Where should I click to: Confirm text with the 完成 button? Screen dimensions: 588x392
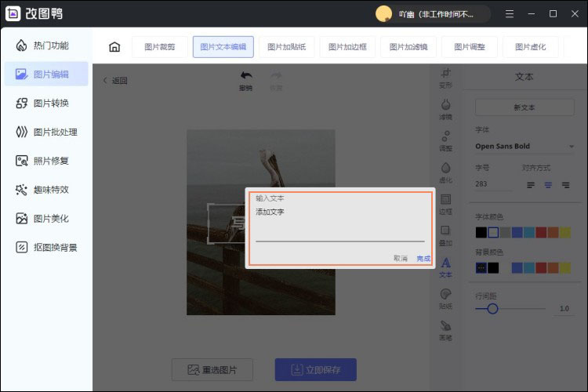(x=423, y=259)
